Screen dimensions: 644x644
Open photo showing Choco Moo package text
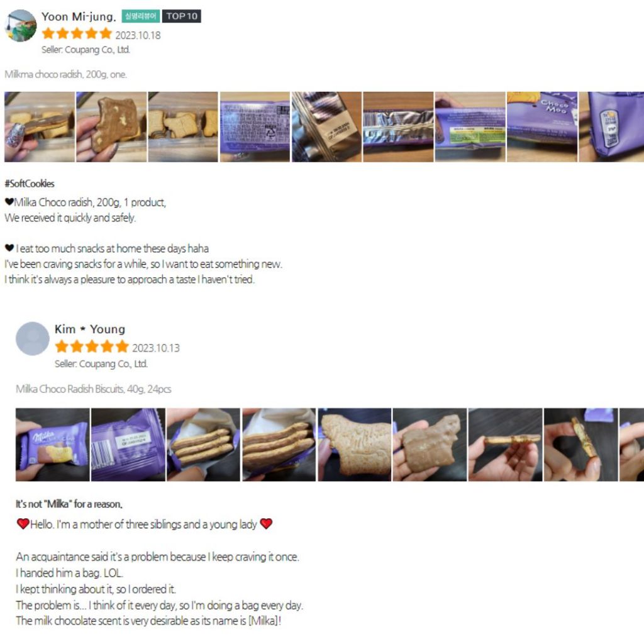[x=542, y=127]
